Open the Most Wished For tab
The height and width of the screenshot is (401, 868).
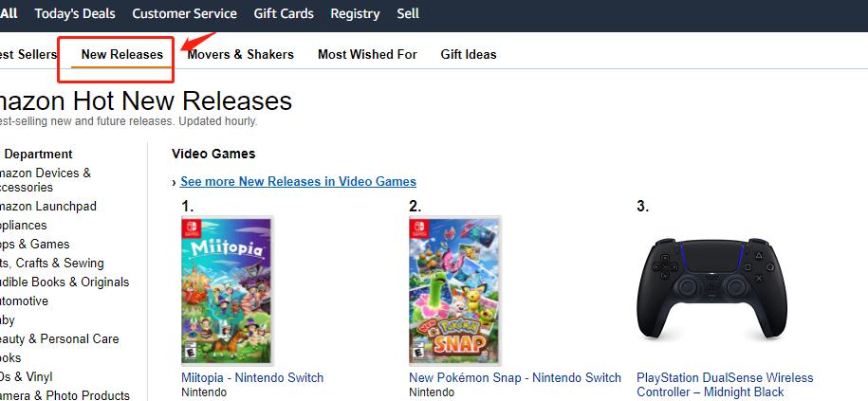point(367,54)
